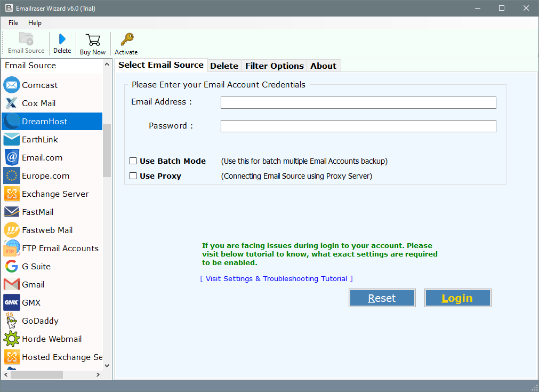Select the Fastweb Mail list entry text

tap(47, 230)
